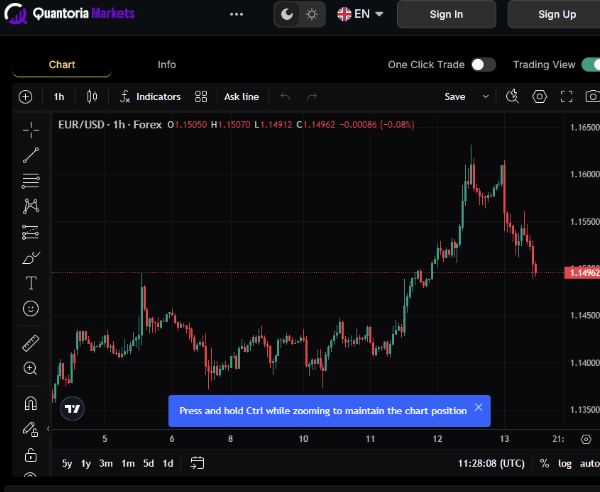600x492 pixels.
Task: Undo last chart action
Action: 285,97
